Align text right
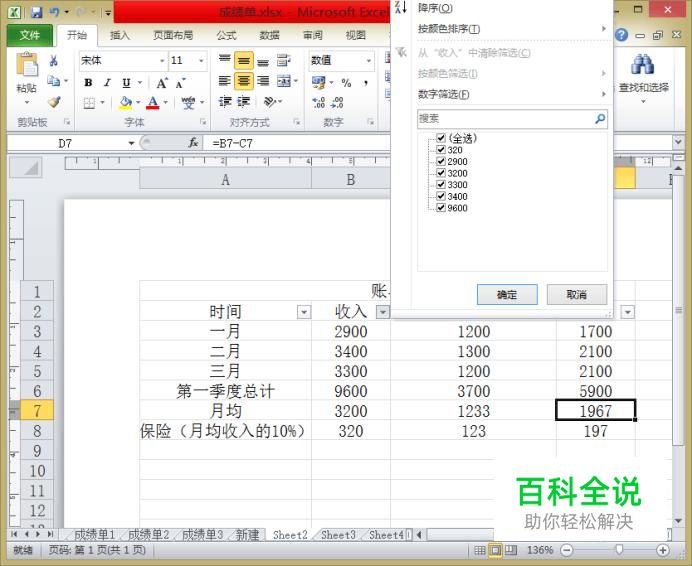The image size is (692, 566). [263, 81]
